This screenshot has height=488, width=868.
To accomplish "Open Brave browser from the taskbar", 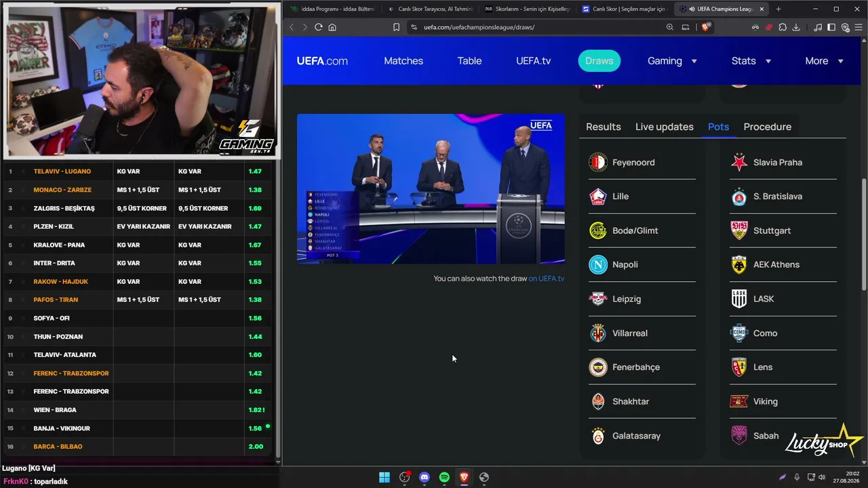I will point(464,477).
